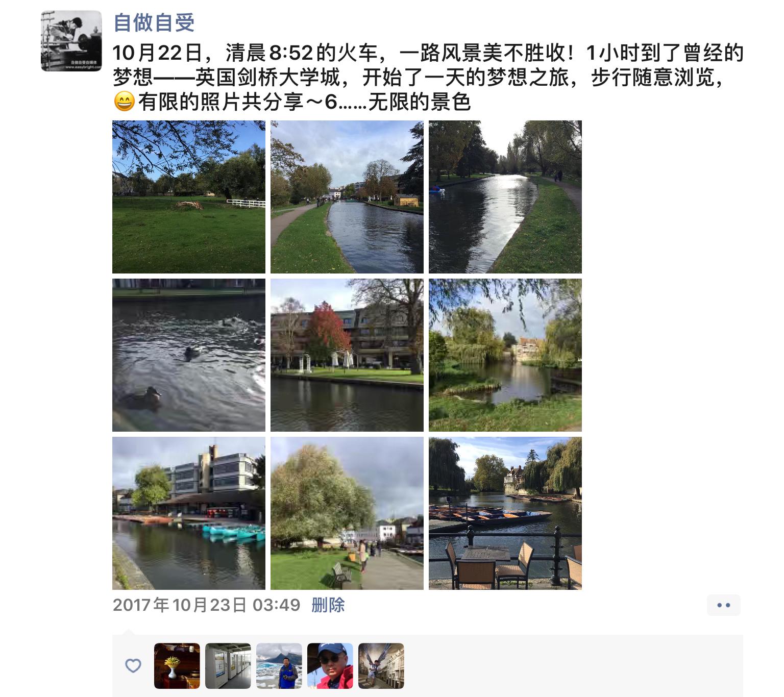This screenshot has height=697, width=784.
Task: Click the heart like icon
Action: (x=133, y=665)
